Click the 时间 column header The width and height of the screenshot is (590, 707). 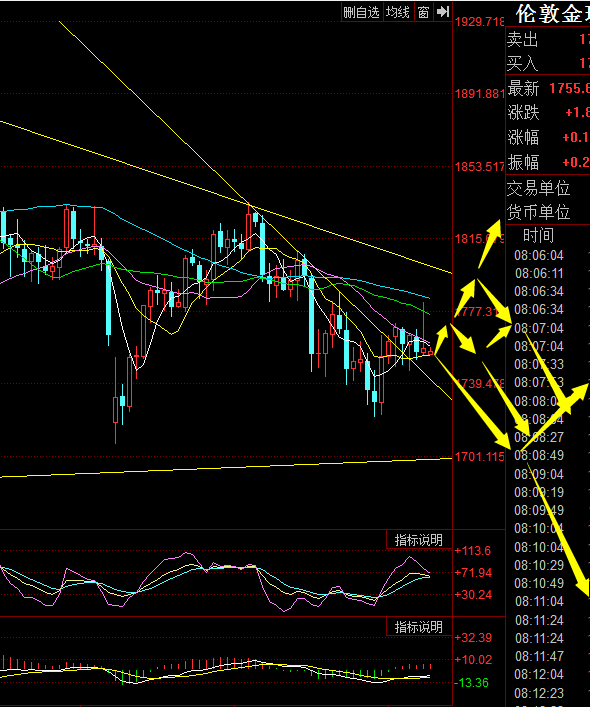click(538, 235)
